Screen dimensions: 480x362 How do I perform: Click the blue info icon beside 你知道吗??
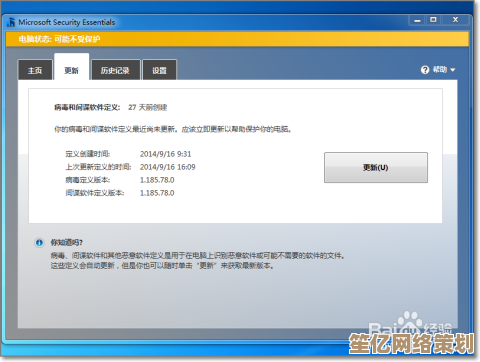tap(39, 243)
